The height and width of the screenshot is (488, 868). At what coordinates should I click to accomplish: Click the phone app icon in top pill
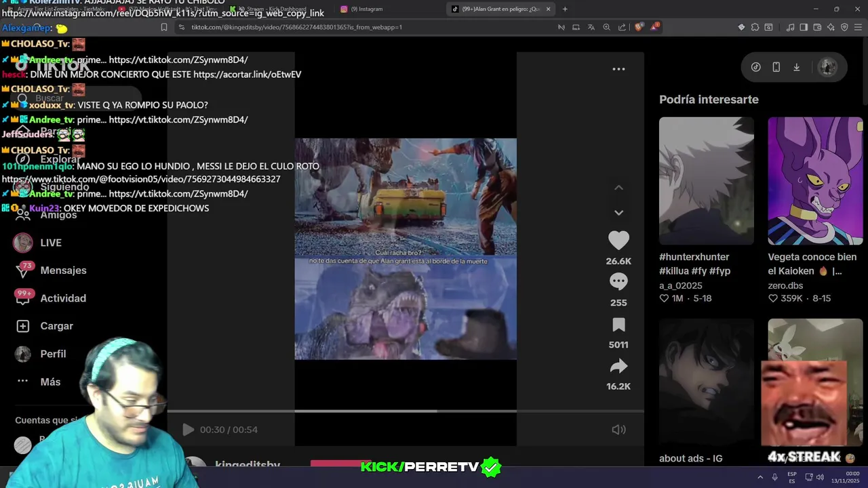[x=776, y=67]
